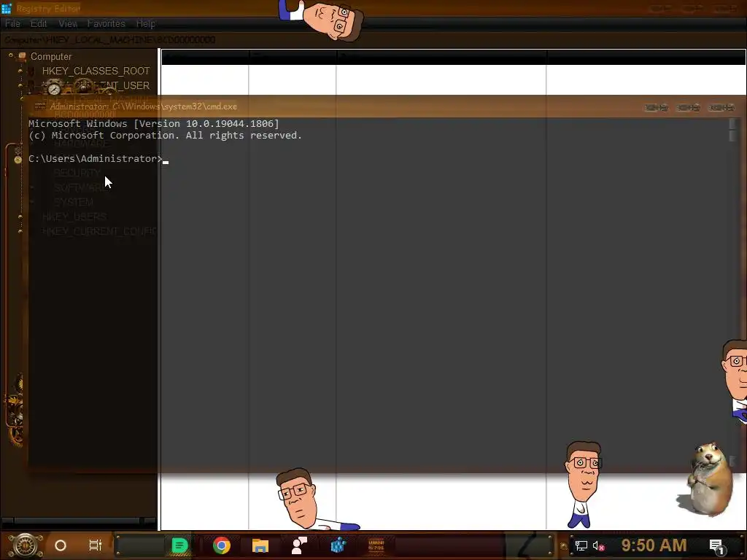
Task: Select the SYSTEM key behind the cmd window
Action: coord(74,202)
